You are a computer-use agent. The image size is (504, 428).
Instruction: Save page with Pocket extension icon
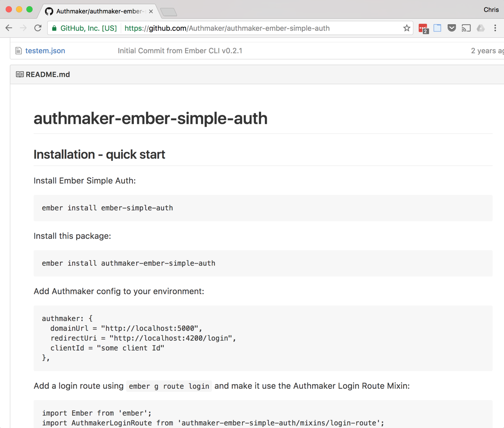point(452,28)
